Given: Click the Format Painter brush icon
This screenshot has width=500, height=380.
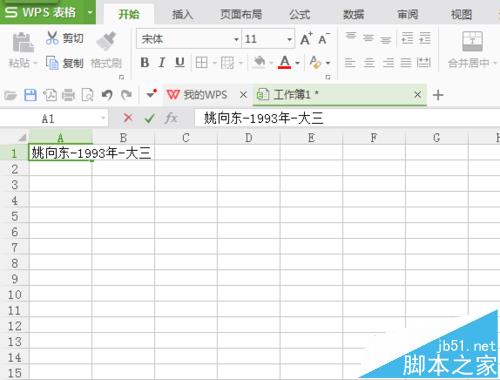Looking at the screenshot, I should (106, 41).
